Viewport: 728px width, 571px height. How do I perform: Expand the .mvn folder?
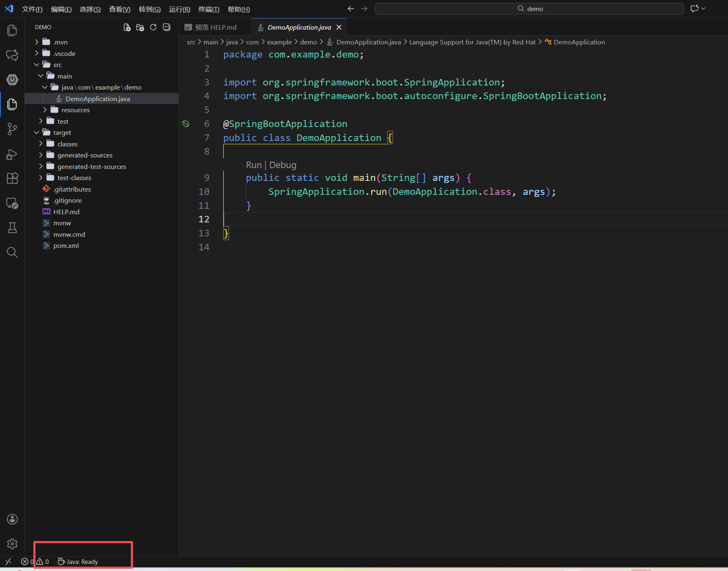coord(60,42)
